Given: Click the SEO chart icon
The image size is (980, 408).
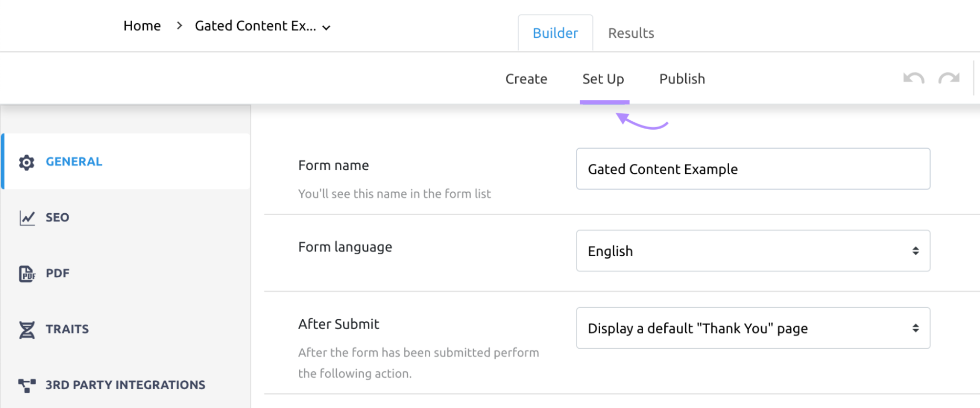Looking at the screenshot, I should tap(27, 218).
